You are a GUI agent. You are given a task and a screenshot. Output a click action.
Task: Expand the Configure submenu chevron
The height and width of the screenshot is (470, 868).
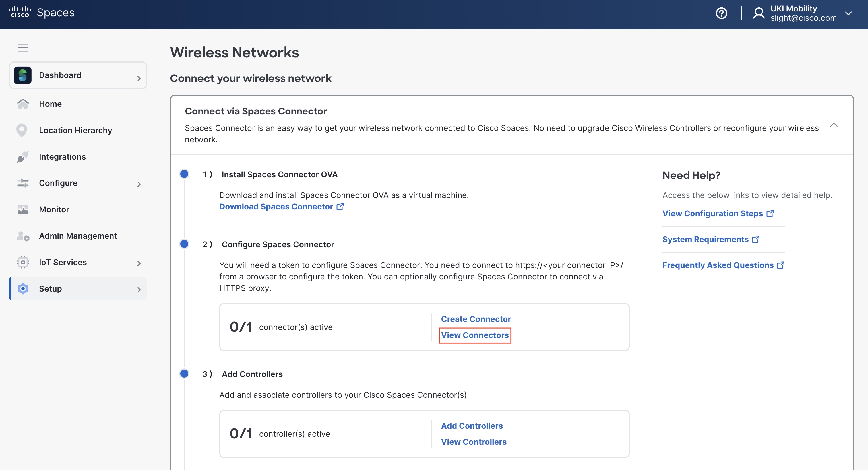[139, 184]
